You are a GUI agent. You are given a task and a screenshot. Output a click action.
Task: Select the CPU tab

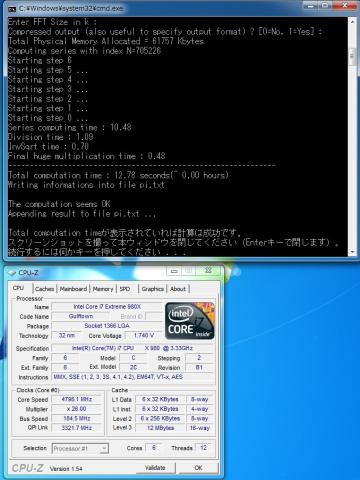(18, 288)
